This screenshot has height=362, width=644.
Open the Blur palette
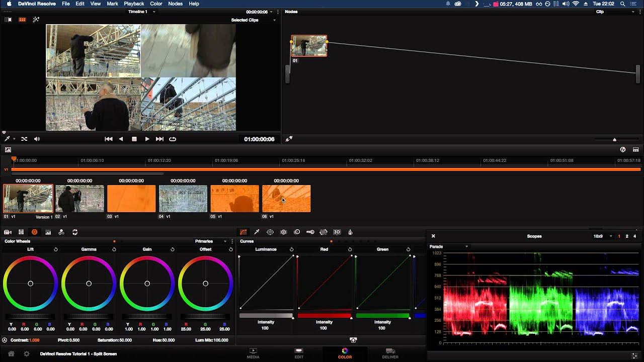(x=297, y=232)
